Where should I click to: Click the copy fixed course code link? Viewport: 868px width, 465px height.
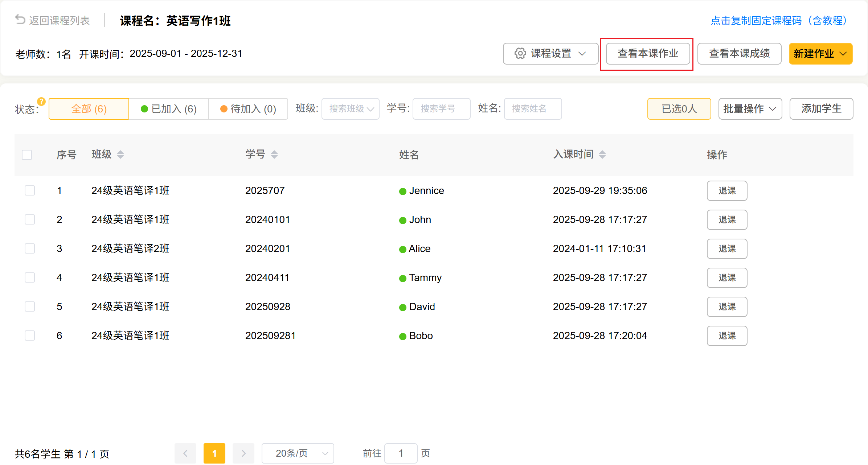pos(779,21)
